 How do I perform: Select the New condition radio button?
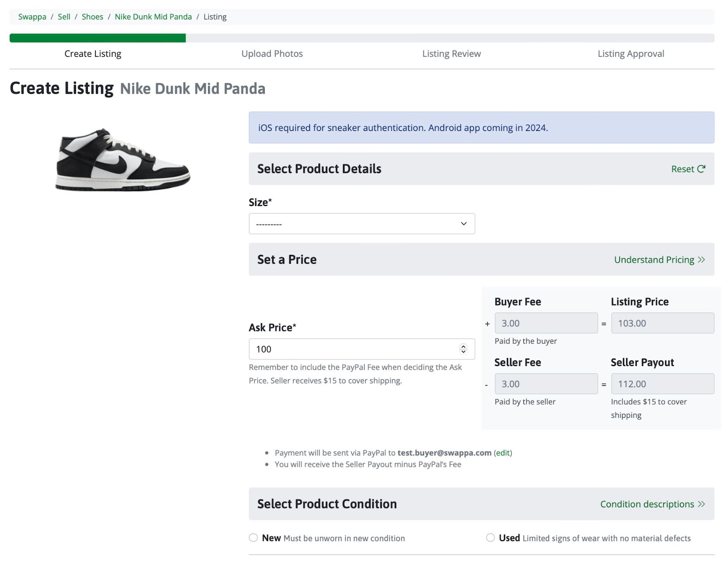tap(253, 538)
